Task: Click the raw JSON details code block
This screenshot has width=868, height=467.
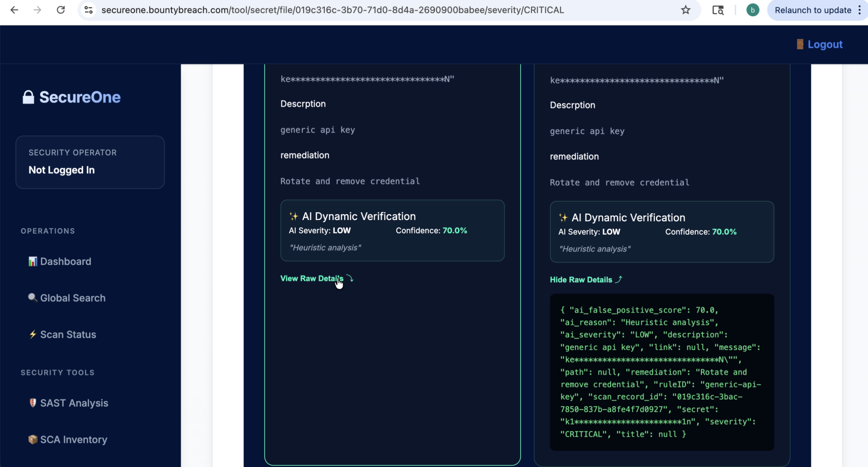Action: tap(662, 372)
